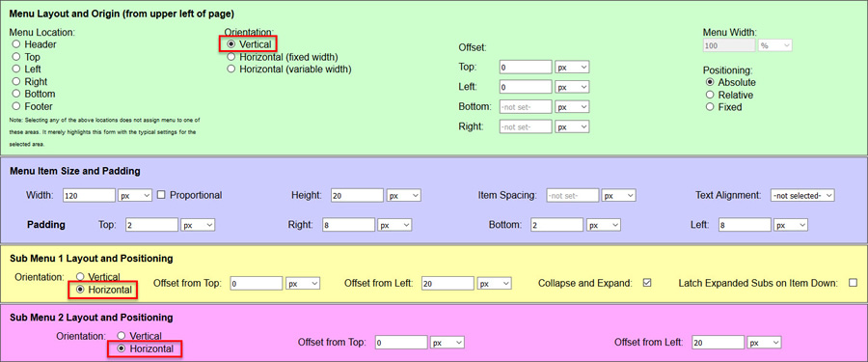This screenshot has width=868, height=362.
Task: Click the item Width field showing 120
Action: tap(89, 195)
